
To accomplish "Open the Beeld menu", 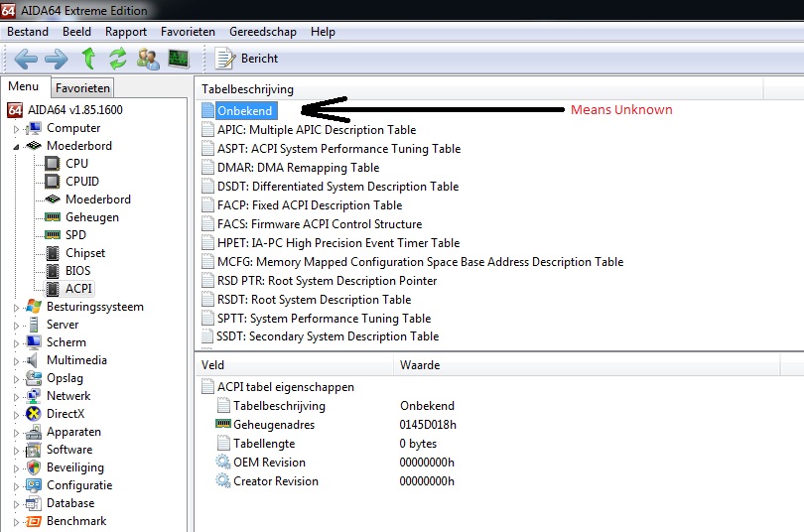I will pyautogui.click(x=76, y=32).
